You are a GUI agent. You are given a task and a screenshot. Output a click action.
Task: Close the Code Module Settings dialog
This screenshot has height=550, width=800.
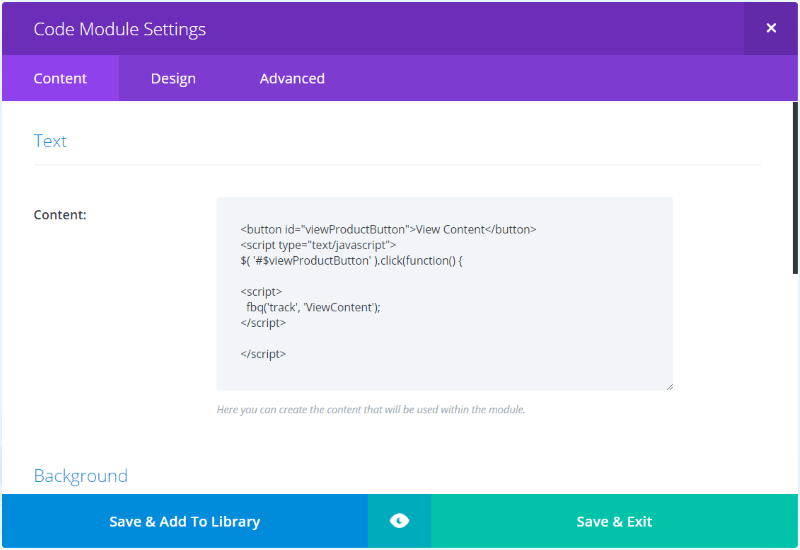tap(771, 28)
